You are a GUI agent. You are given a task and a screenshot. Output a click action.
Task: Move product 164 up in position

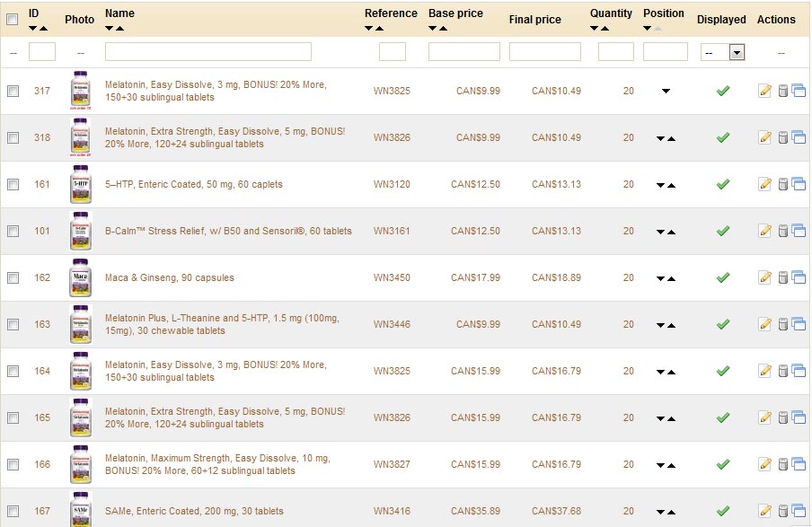[x=672, y=373]
